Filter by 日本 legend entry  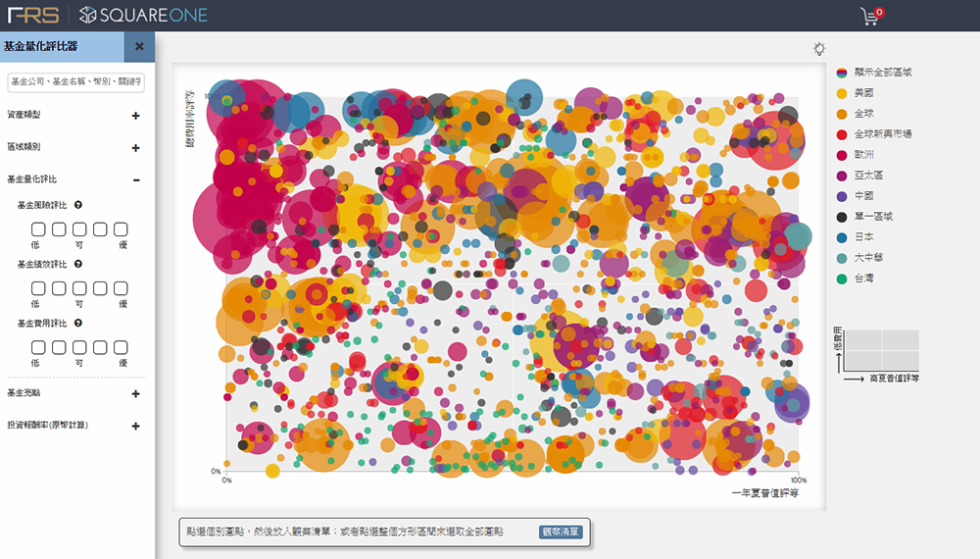(855, 237)
